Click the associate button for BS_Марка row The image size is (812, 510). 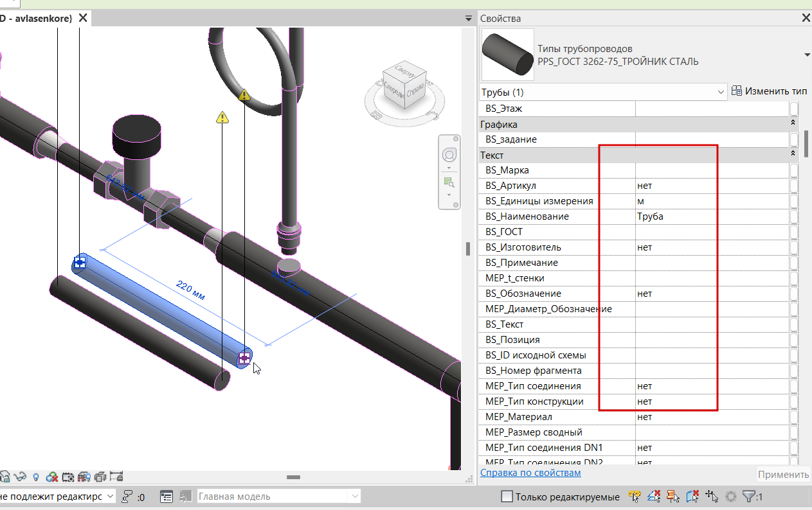coord(795,170)
